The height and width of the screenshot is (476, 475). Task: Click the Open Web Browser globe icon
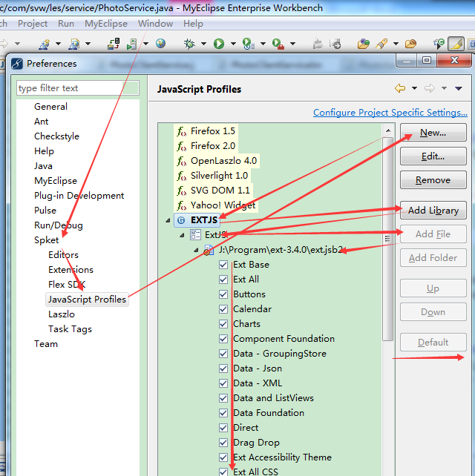click(160, 44)
